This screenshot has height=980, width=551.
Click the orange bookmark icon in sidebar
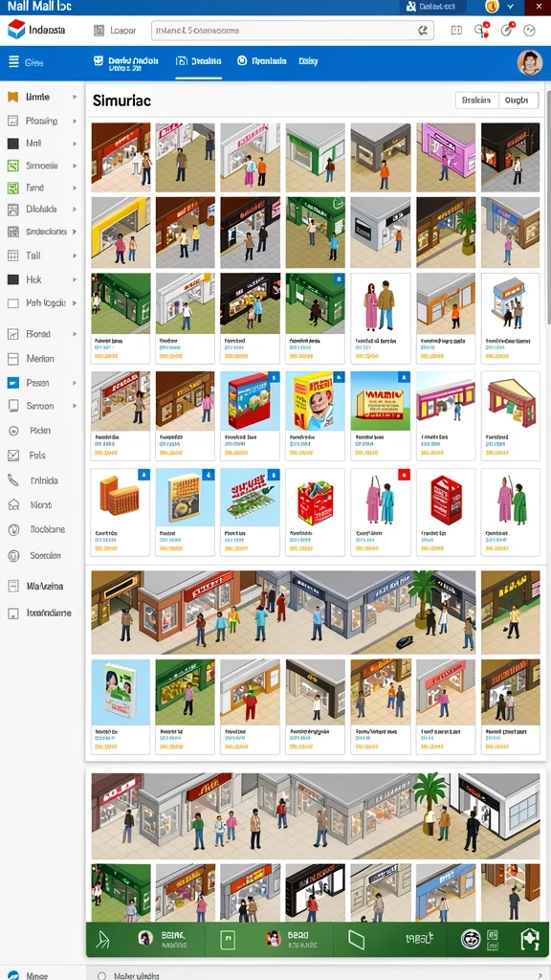point(12,97)
